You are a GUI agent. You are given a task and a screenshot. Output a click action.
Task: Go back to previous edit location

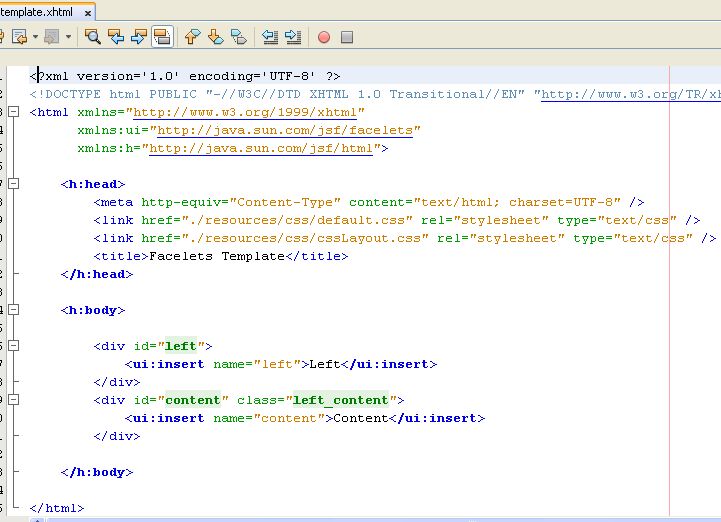(20, 36)
